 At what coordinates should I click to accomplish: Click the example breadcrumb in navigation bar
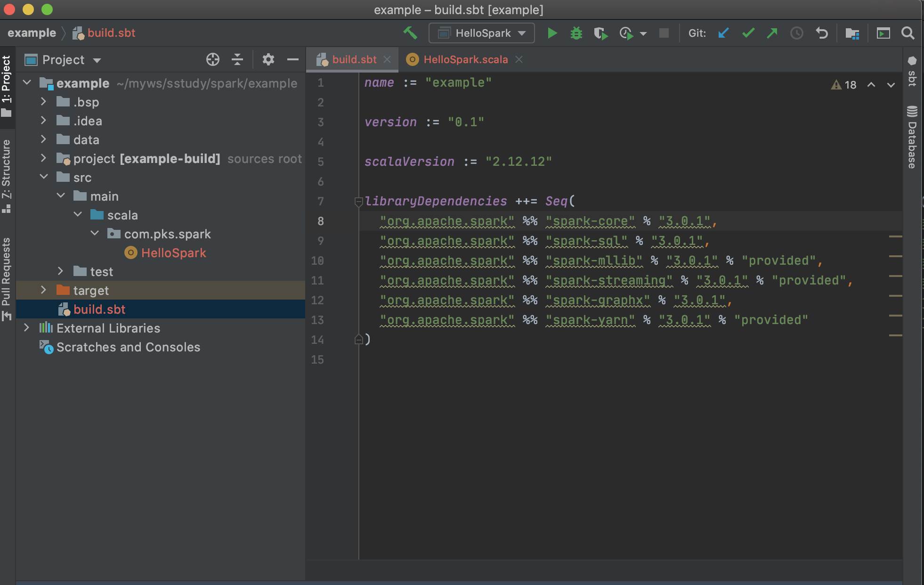point(32,33)
